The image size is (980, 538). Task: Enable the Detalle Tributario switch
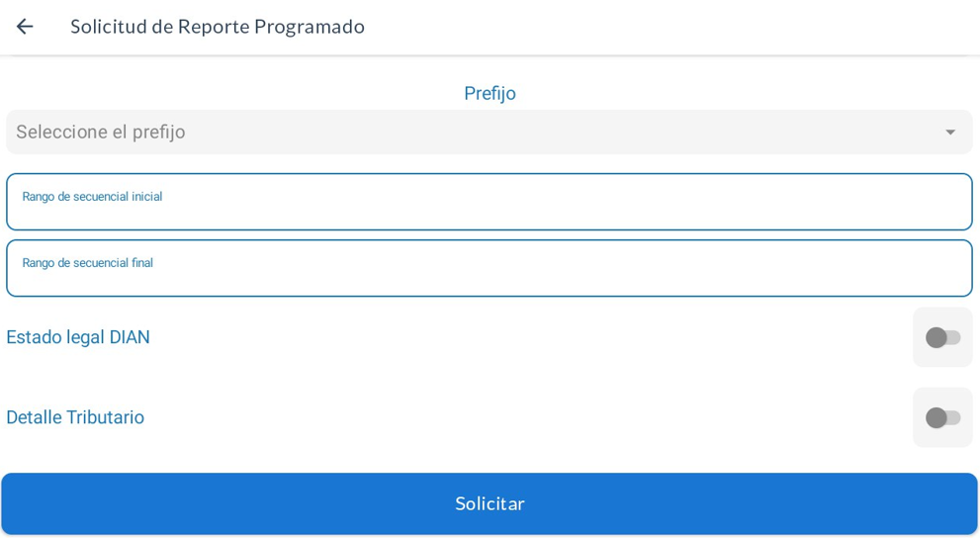(942, 417)
